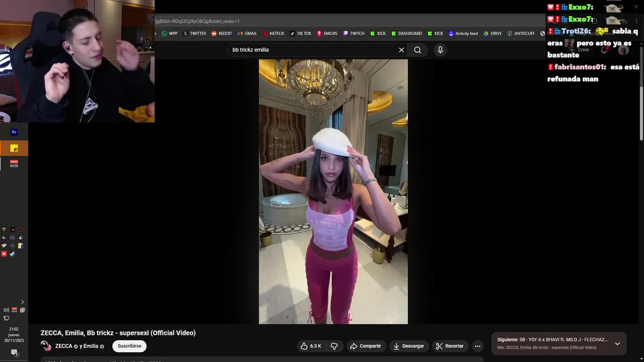
Task: Open the TIK TOK bookmark
Action: 300,34
